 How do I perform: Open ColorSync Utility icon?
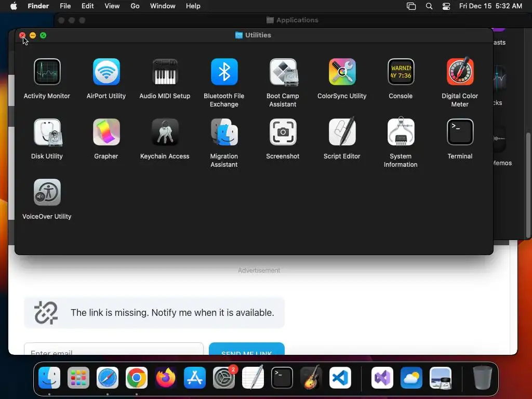[342, 72]
